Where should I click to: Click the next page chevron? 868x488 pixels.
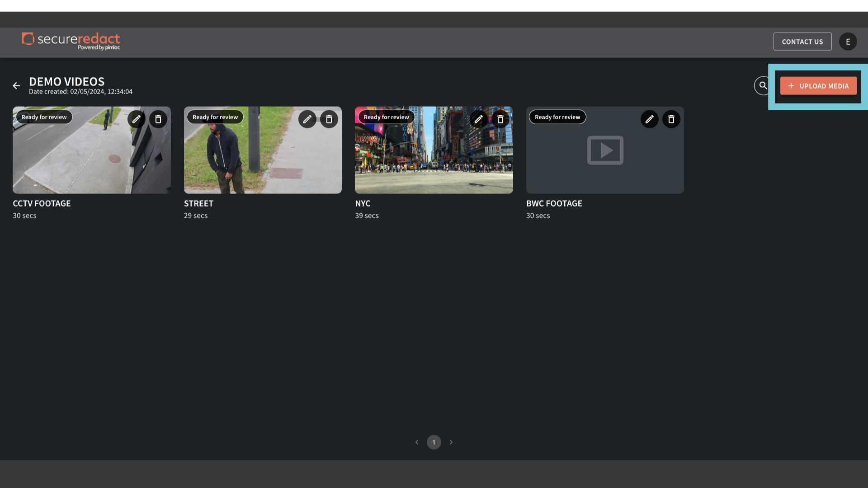click(x=451, y=442)
